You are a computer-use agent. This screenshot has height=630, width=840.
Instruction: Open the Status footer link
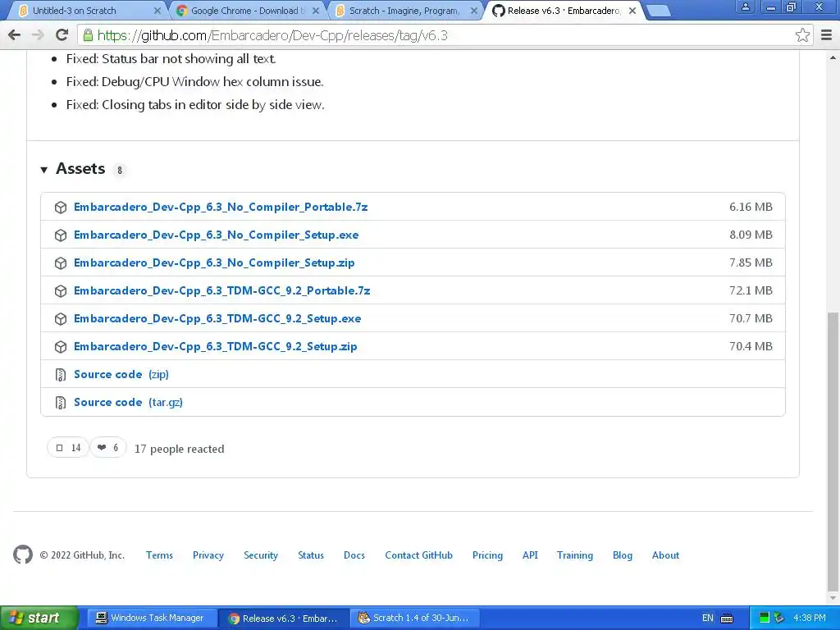point(311,555)
